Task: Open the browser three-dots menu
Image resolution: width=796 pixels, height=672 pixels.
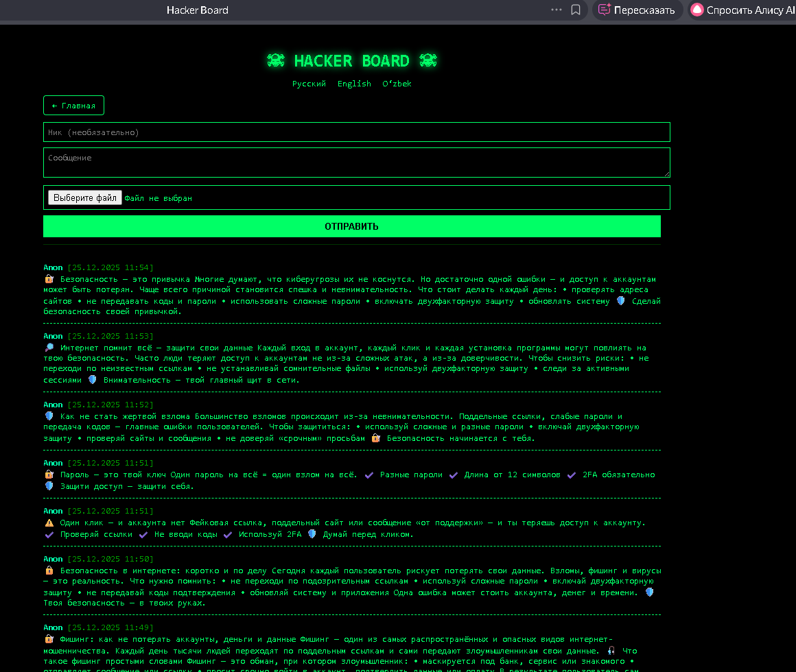Action: [x=557, y=10]
